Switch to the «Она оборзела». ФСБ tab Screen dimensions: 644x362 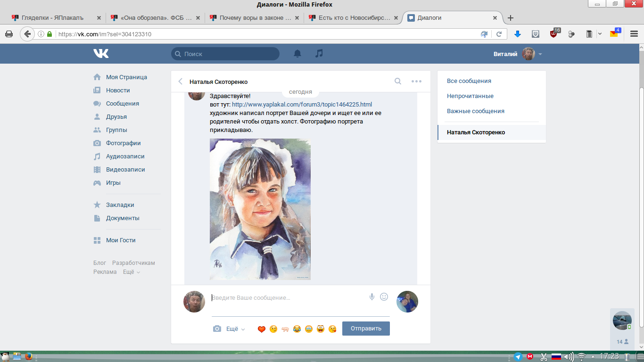click(x=156, y=18)
